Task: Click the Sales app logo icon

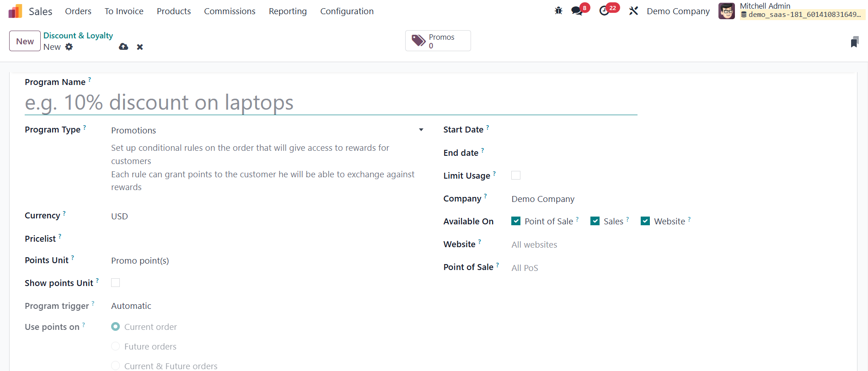Action: pos(15,11)
